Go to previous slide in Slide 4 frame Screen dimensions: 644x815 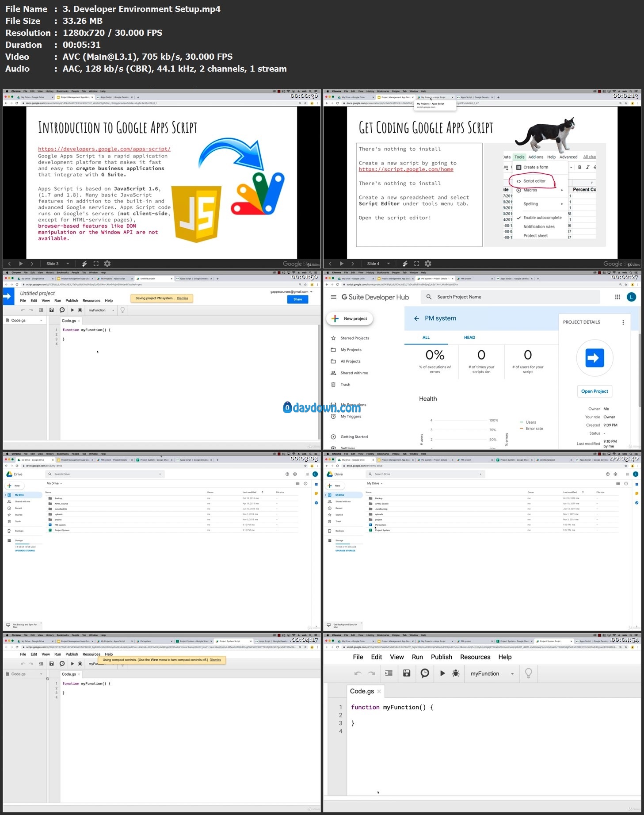(330, 264)
